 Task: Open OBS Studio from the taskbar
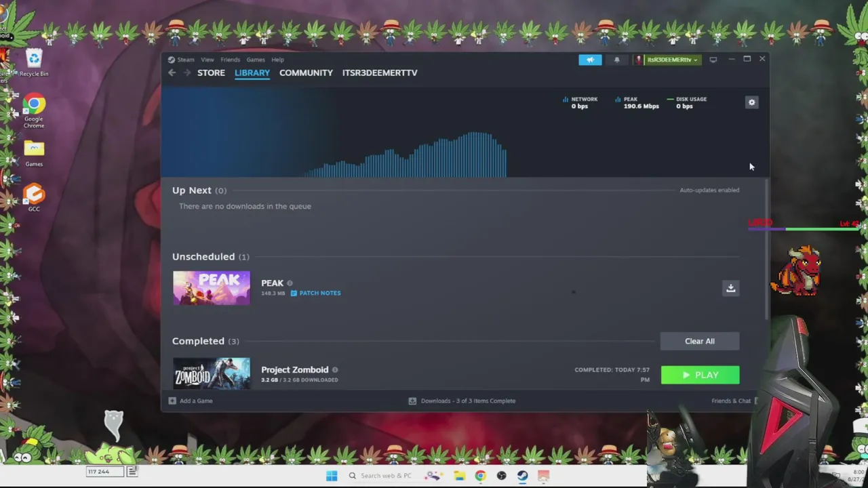click(x=501, y=476)
